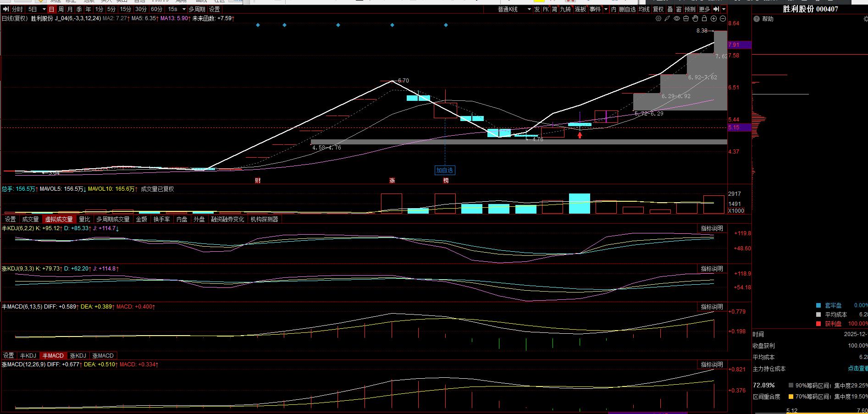
Task: Select the 60分 period tab
Action: [x=156, y=9]
